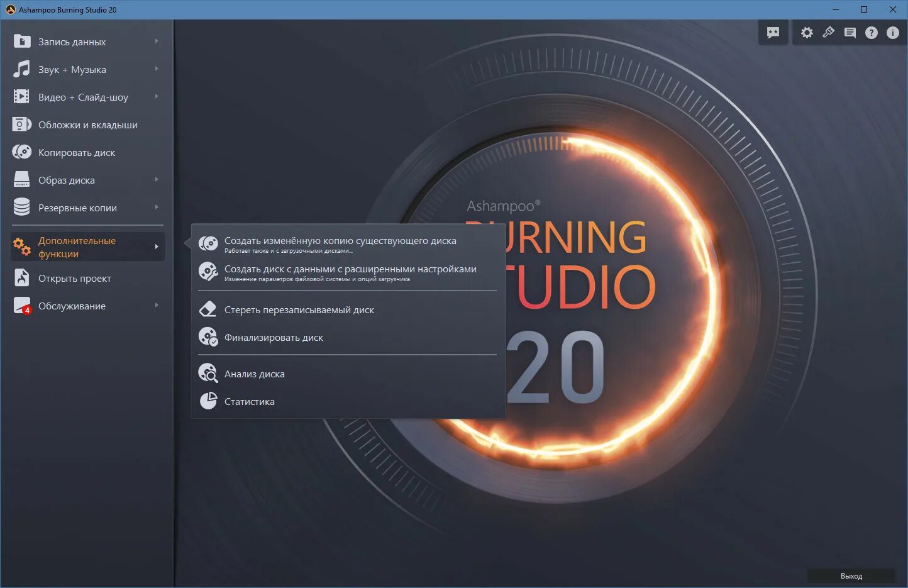Click the Копировать диск disc icon

click(x=22, y=152)
